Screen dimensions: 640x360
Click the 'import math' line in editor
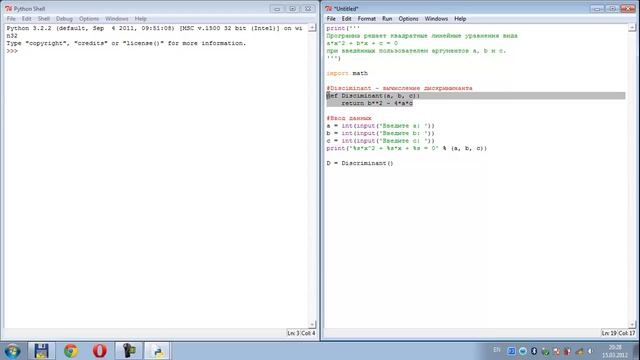(347, 73)
